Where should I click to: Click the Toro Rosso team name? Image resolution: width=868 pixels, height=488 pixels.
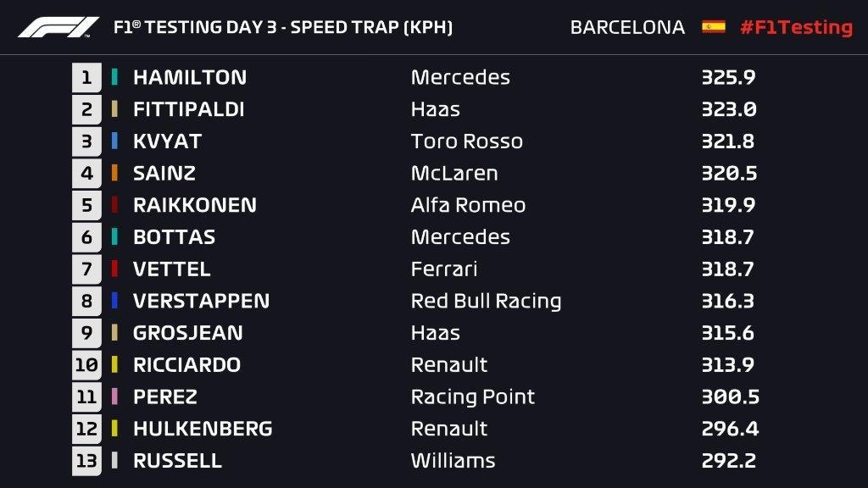[x=466, y=141]
